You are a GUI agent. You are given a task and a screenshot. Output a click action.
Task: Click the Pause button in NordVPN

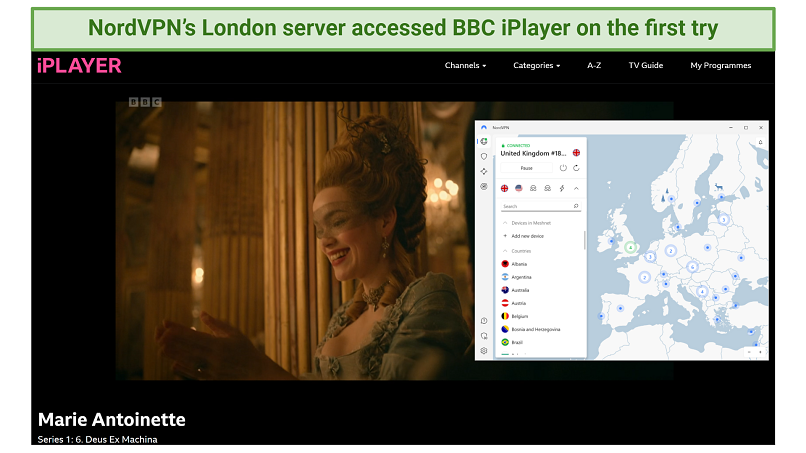[526, 168]
